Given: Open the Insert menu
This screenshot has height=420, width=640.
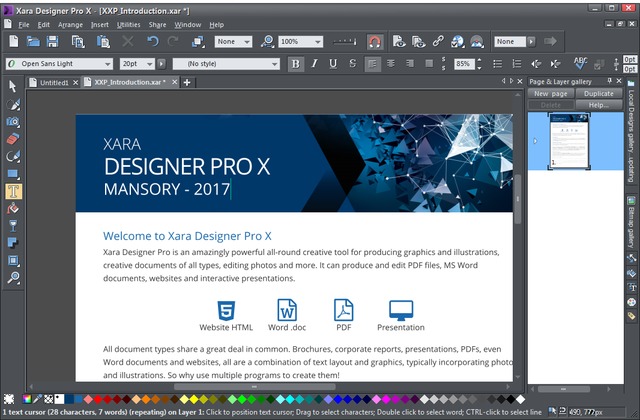Looking at the screenshot, I should [x=100, y=25].
